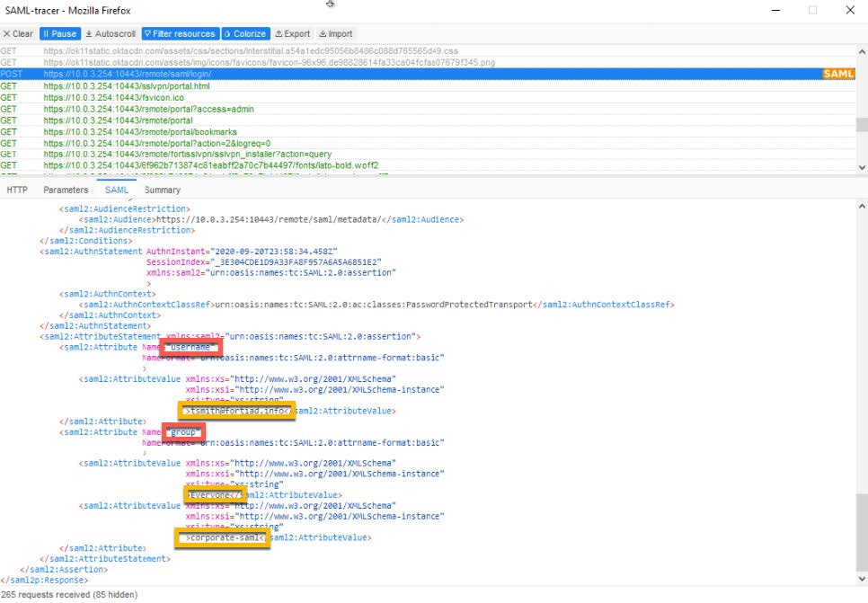The image size is (868, 603).
Task: Click the orange SAML badge on the POST request
Action: pyautogui.click(x=837, y=74)
